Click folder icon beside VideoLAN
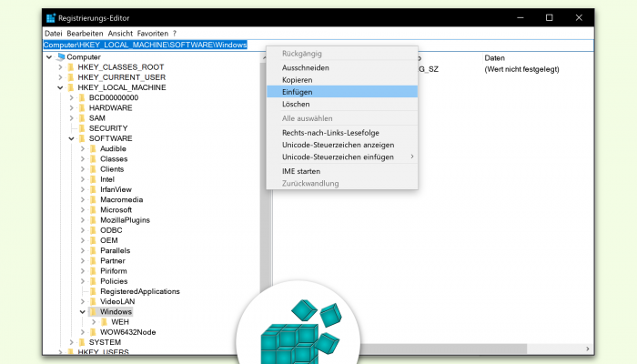 click(x=94, y=301)
